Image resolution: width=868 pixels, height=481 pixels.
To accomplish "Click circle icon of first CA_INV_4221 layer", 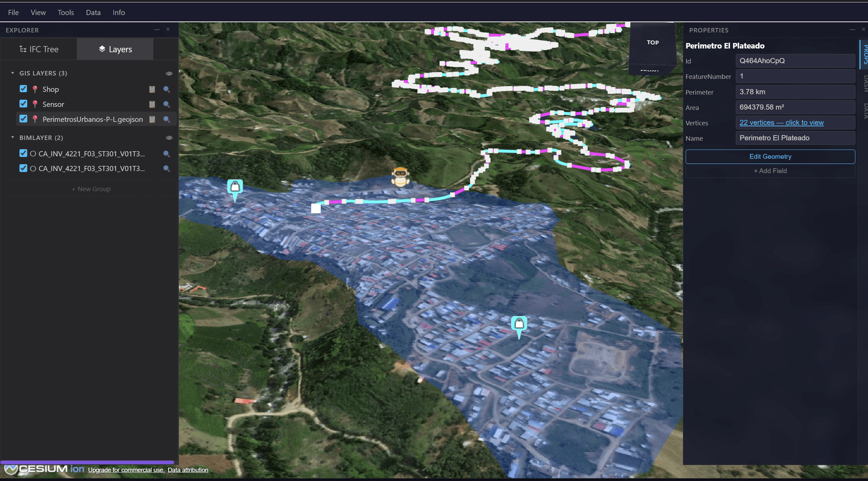I will tap(33, 154).
